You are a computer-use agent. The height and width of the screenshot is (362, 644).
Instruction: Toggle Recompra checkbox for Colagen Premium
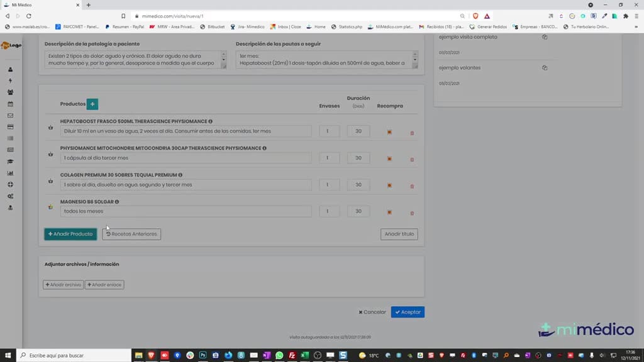pyautogui.click(x=389, y=185)
